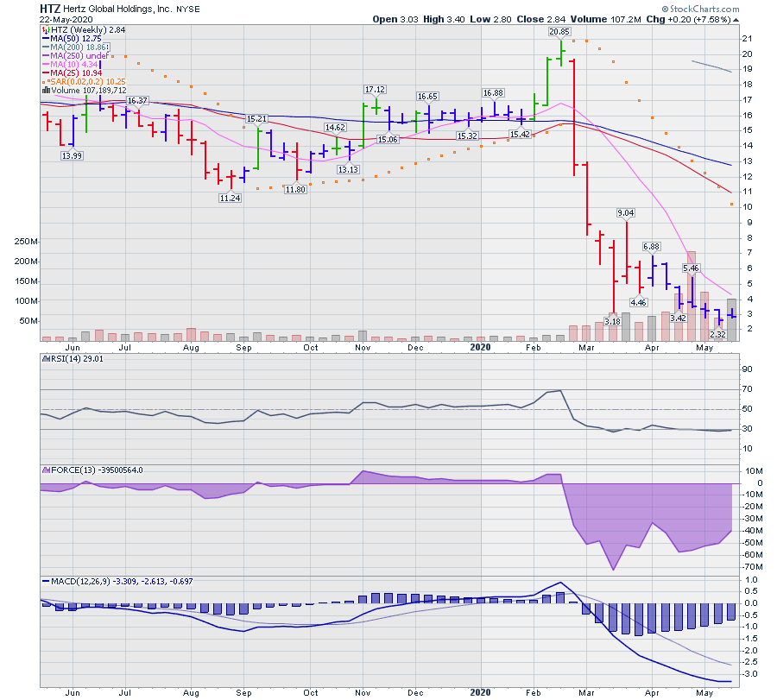Click the 11.24 price callout
Image resolution: width=777 pixels, height=700 pixels.
tap(229, 197)
